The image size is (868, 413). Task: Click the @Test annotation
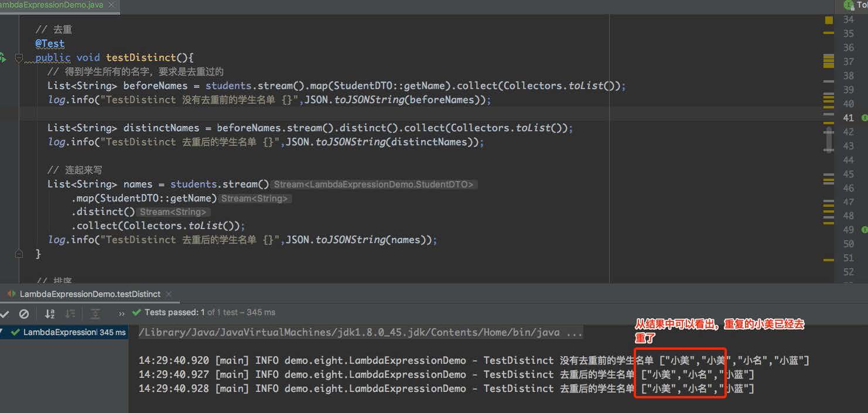tap(50, 43)
